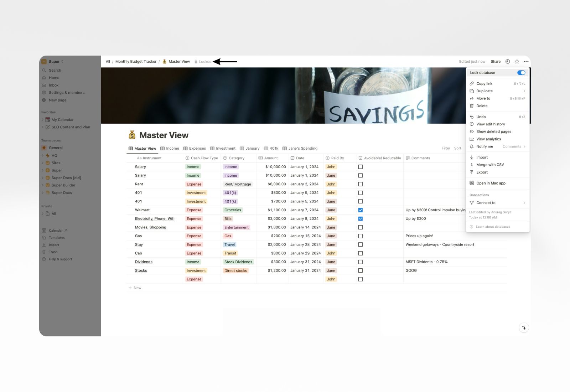Click the Cash Flow Type column header

pos(202,158)
